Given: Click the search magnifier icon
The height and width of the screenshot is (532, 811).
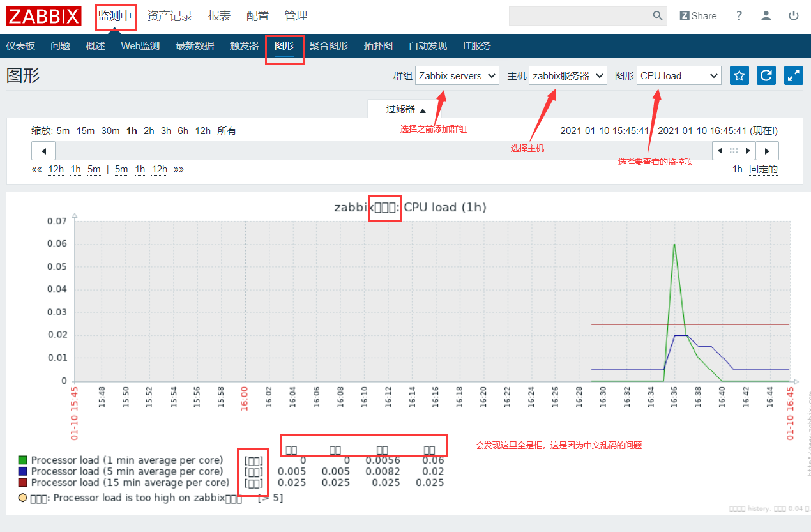Looking at the screenshot, I should (658, 16).
